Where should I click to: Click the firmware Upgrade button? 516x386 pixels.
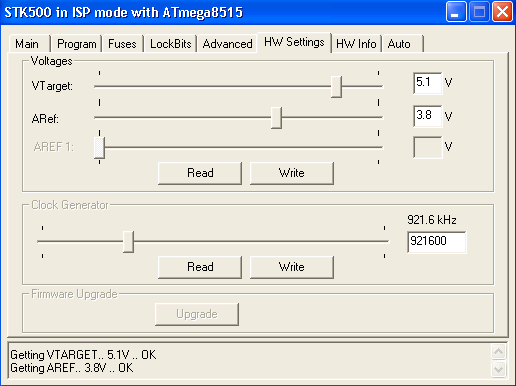(197, 314)
